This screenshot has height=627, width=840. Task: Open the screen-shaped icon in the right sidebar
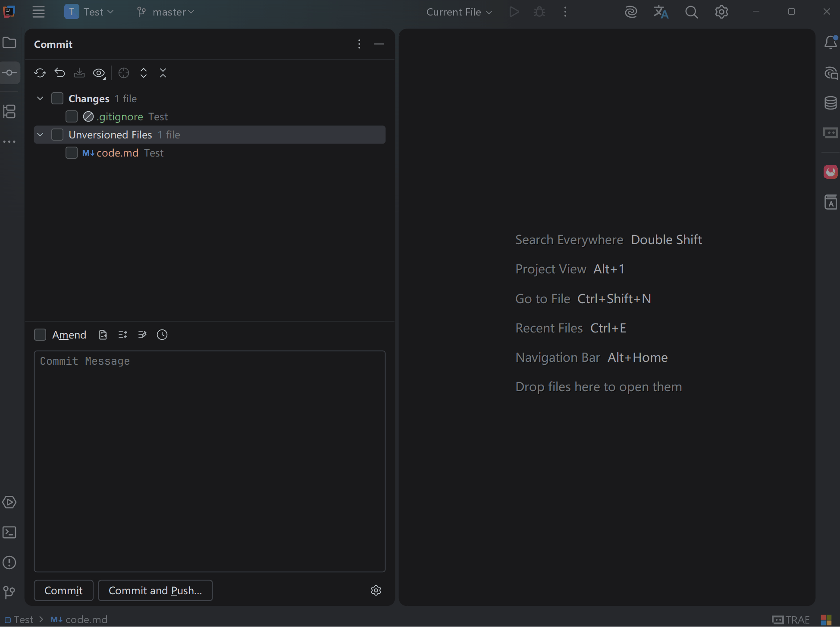click(x=831, y=133)
